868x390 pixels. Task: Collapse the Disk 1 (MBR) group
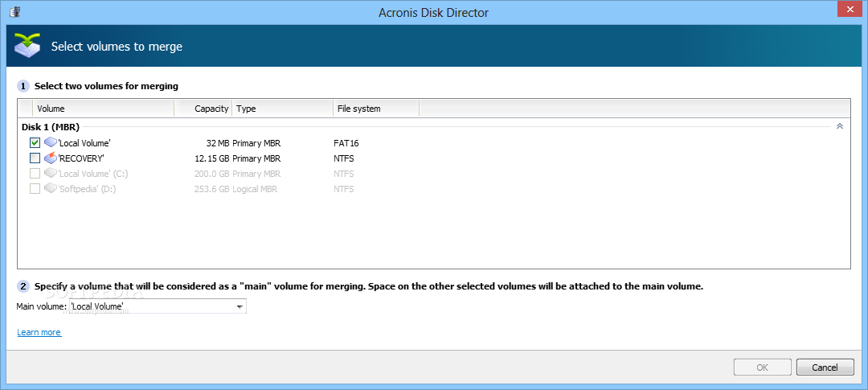click(840, 126)
